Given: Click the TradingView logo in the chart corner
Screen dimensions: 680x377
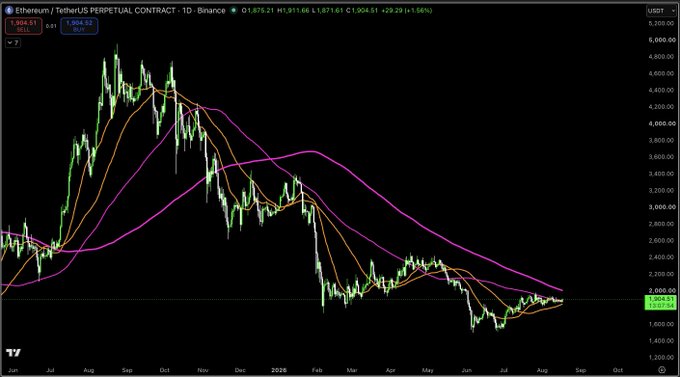Looking at the screenshot, I should tap(13, 353).
